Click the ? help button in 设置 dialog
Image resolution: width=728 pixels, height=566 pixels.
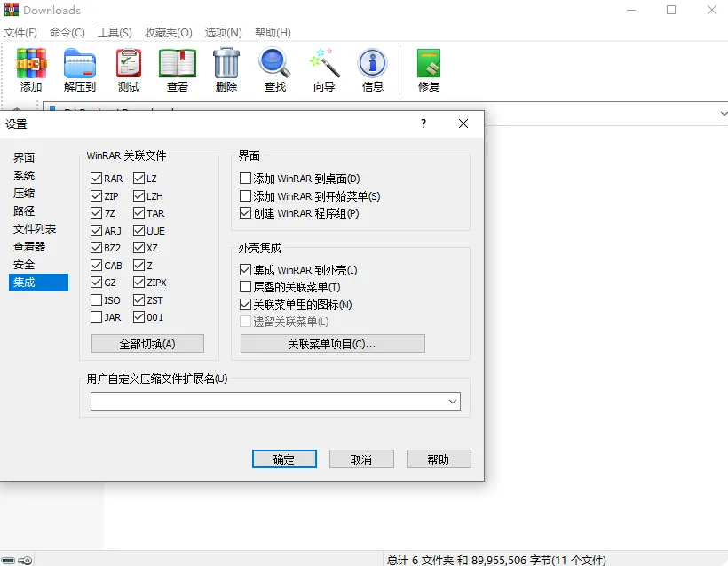point(423,124)
